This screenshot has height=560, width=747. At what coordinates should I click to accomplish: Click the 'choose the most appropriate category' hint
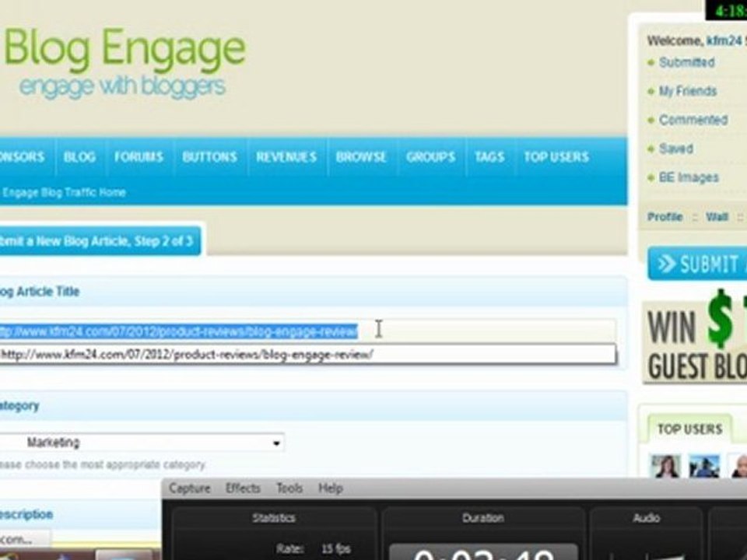tap(102, 465)
